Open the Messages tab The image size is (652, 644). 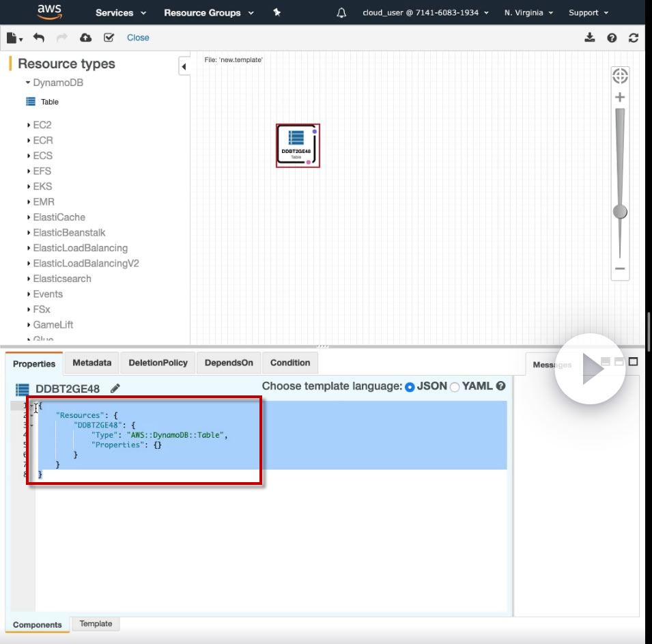(552, 365)
